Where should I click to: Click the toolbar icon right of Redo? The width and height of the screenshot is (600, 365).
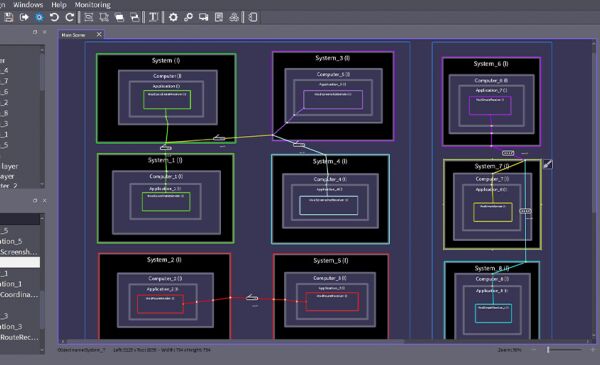89,17
